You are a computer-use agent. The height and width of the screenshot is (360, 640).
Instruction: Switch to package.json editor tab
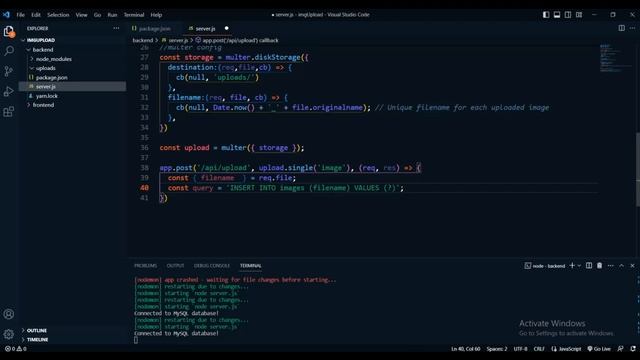click(154, 28)
